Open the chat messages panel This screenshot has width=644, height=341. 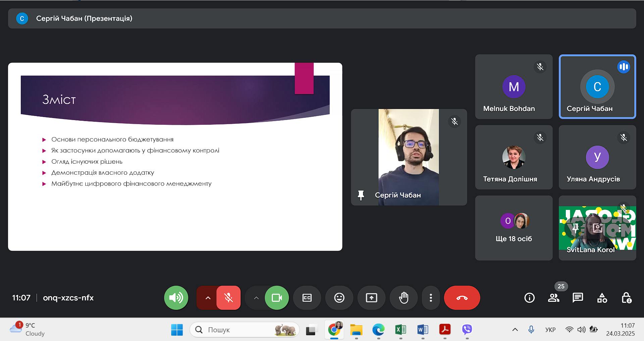pyautogui.click(x=578, y=298)
